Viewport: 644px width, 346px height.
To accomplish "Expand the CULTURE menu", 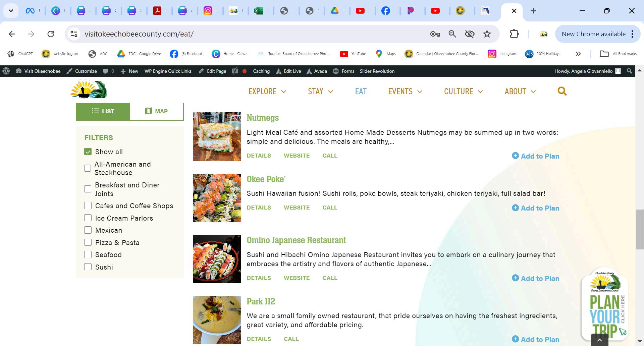I will (x=463, y=91).
